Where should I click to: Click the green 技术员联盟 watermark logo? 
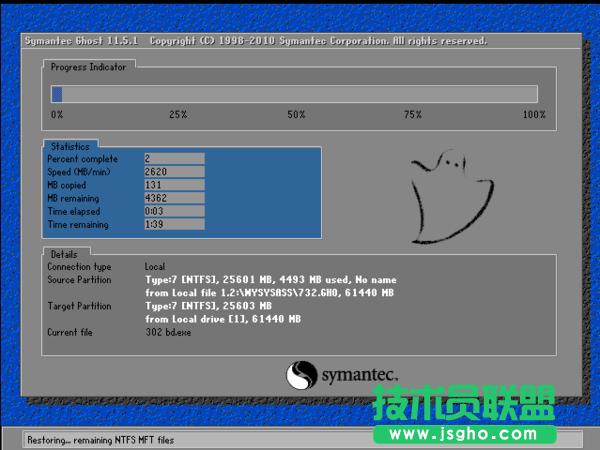point(462,404)
